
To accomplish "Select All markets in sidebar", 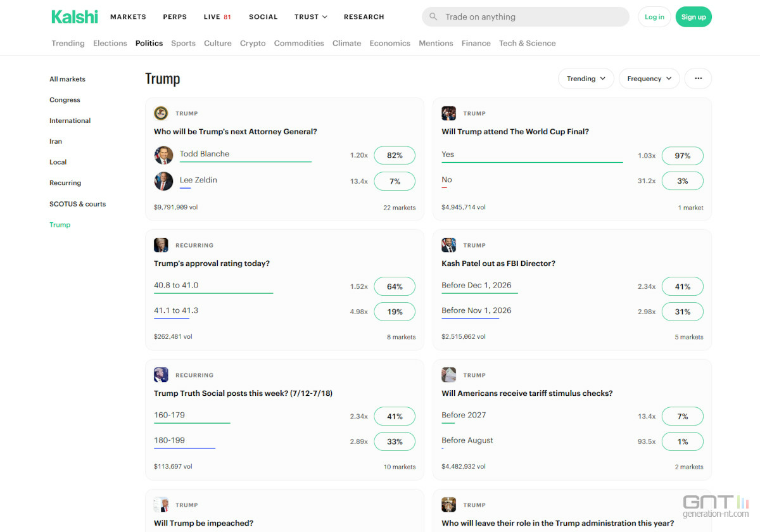I will [x=67, y=79].
